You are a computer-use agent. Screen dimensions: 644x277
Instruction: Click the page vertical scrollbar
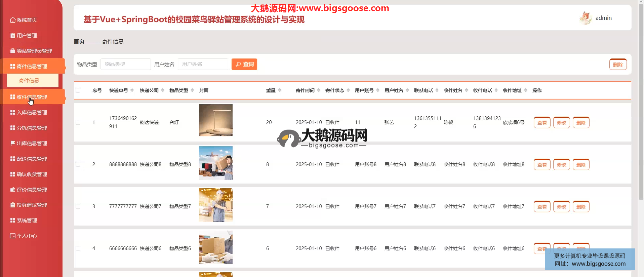[x=641, y=101]
